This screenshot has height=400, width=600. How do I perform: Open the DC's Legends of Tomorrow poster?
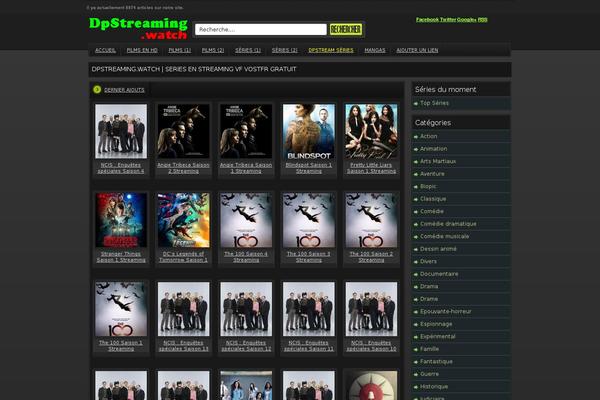[184, 220]
